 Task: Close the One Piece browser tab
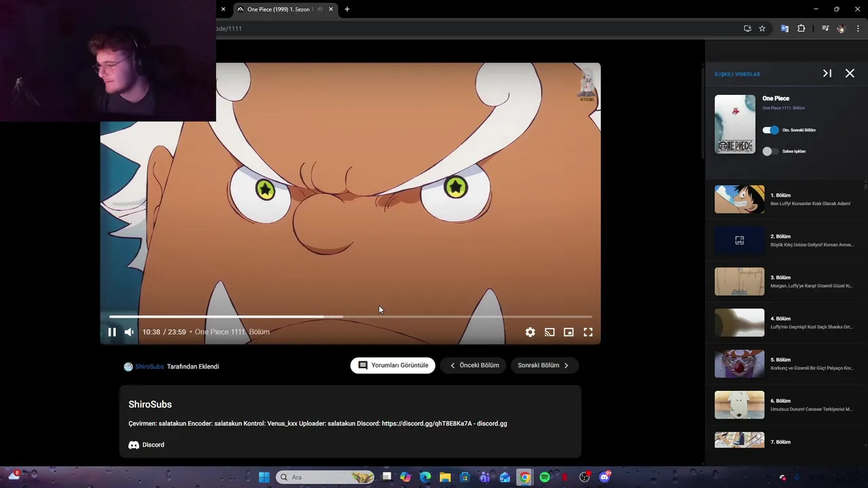331,9
